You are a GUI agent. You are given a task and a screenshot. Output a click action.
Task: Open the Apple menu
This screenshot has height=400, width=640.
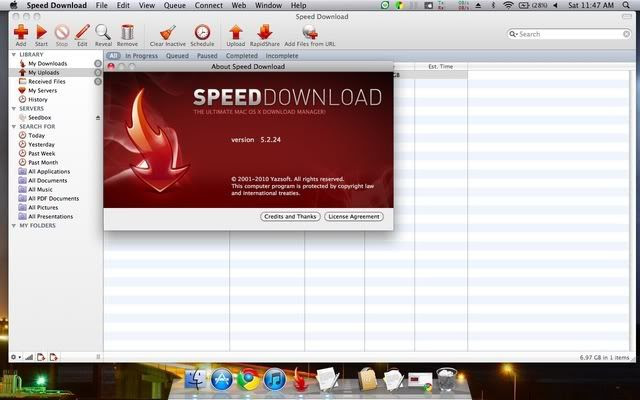13,5
